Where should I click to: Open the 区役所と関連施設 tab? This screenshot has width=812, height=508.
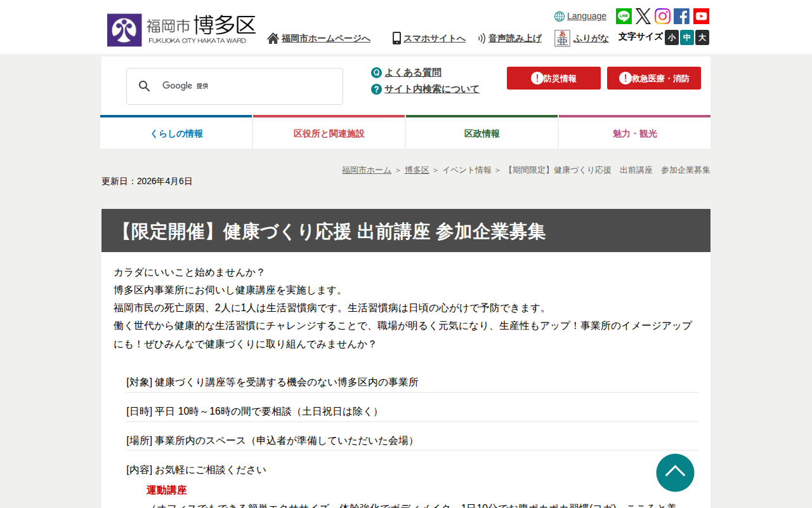[329, 133]
